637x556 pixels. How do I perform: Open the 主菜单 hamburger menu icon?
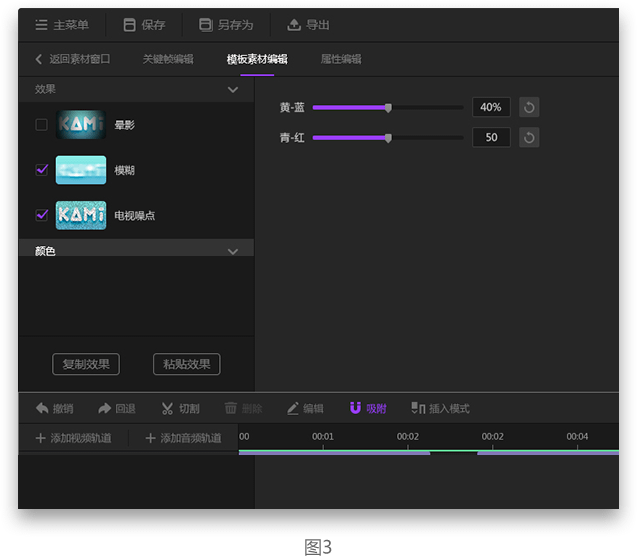(41, 25)
